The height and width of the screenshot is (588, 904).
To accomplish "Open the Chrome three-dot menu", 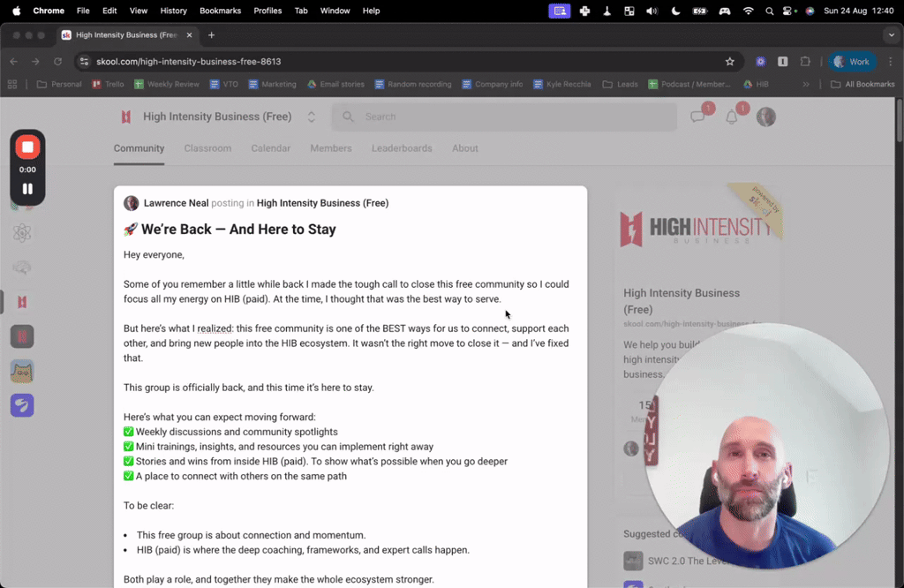I will 890,62.
